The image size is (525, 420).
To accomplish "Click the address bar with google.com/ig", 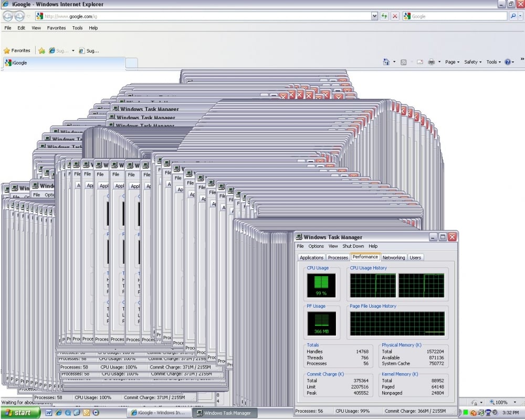I will [203, 16].
